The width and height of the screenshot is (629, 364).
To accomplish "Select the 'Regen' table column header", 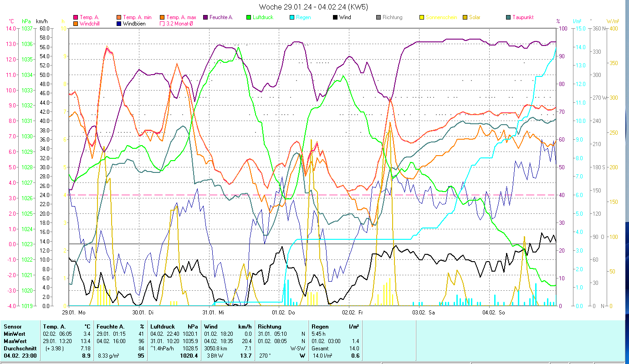I will [320, 327].
